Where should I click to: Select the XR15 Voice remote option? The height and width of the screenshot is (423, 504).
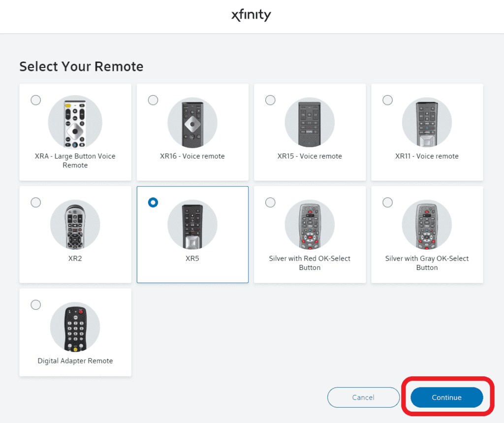tap(270, 100)
